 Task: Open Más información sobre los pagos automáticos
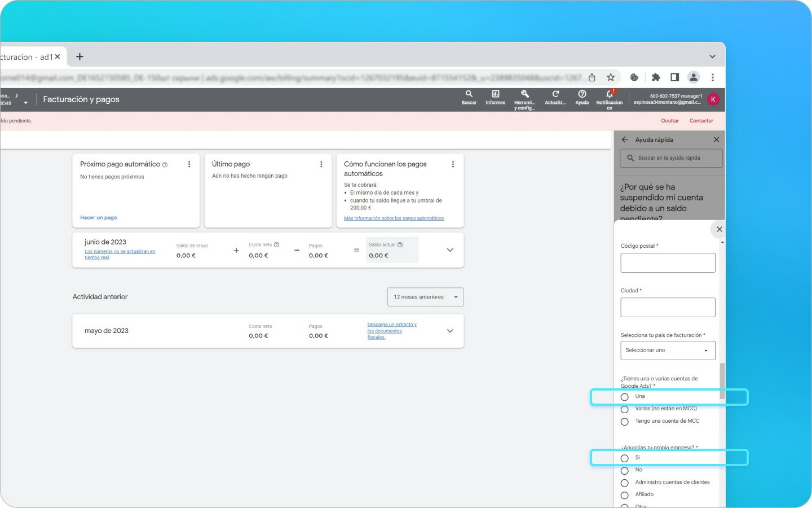pos(394,218)
